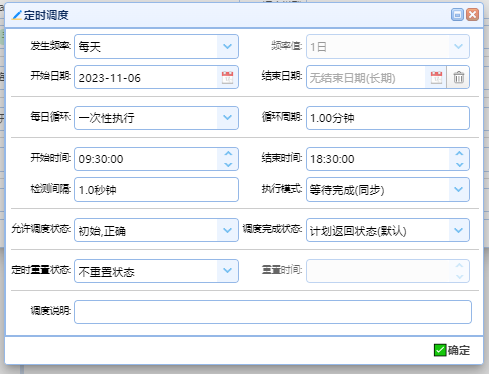
Task: Maximize the 定时调度 dialog
Action: [x=457, y=15]
